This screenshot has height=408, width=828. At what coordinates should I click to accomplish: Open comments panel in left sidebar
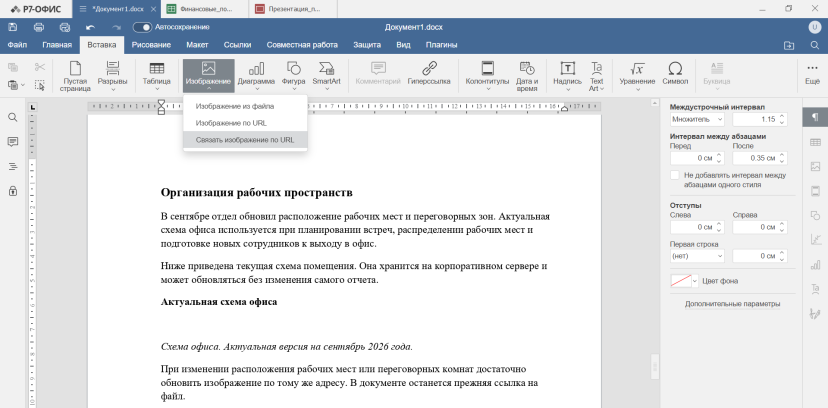click(x=13, y=141)
